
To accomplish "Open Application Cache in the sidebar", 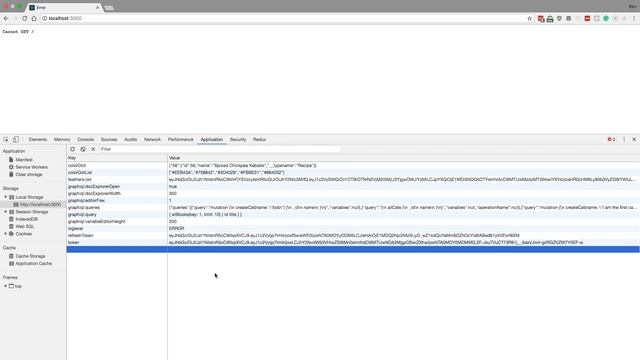I will click(33, 264).
